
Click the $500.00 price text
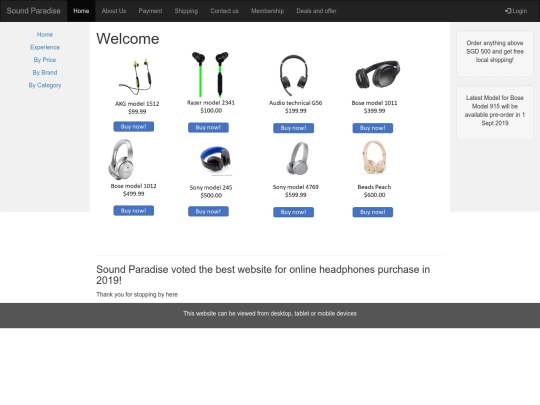pyautogui.click(x=211, y=196)
